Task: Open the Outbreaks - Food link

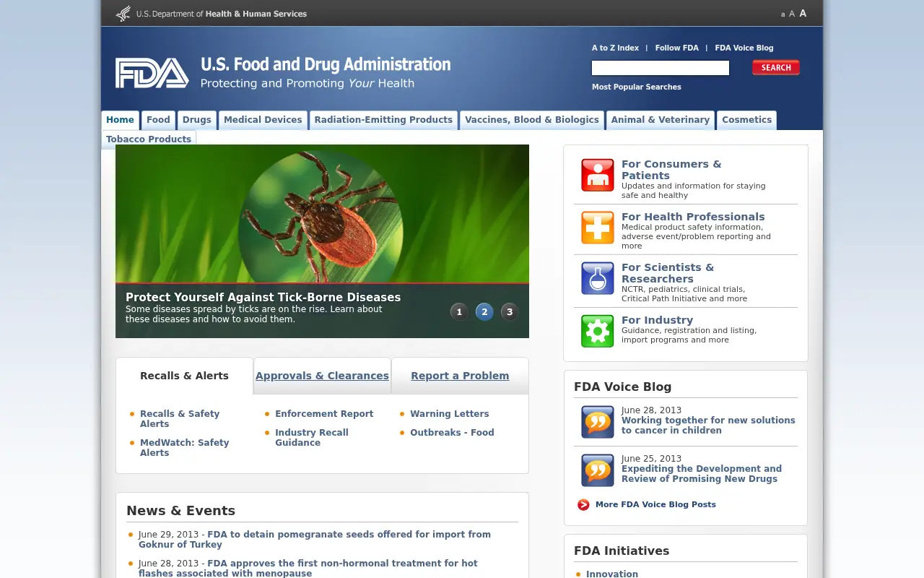Action: pyautogui.click(x=452, y=433)
